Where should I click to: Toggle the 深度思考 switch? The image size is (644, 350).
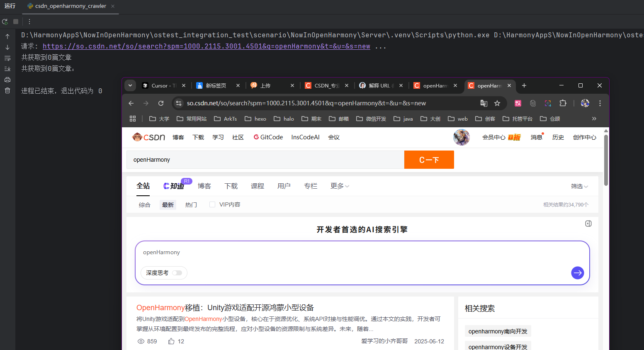[x=177, y=273]
